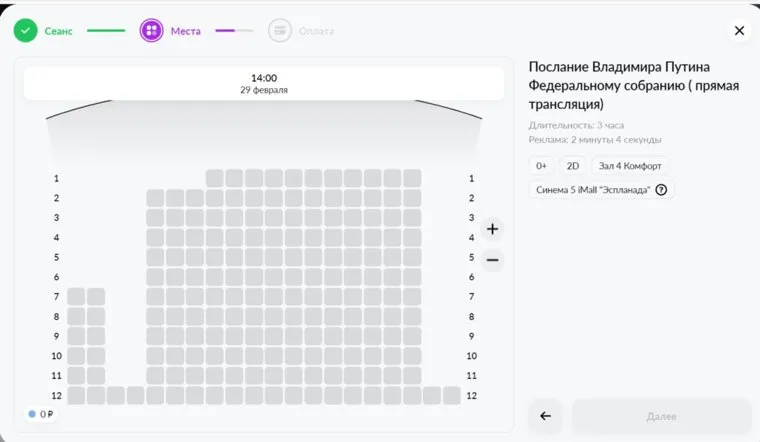
Task: Click the 0+ age rating tag
Action: pos(541,166)
